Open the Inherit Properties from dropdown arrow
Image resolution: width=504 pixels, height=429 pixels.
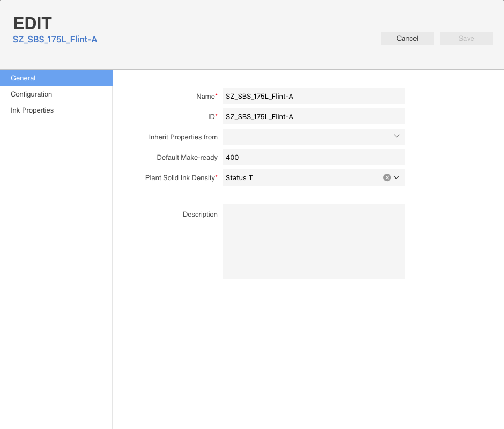click(x=397, y=136)
